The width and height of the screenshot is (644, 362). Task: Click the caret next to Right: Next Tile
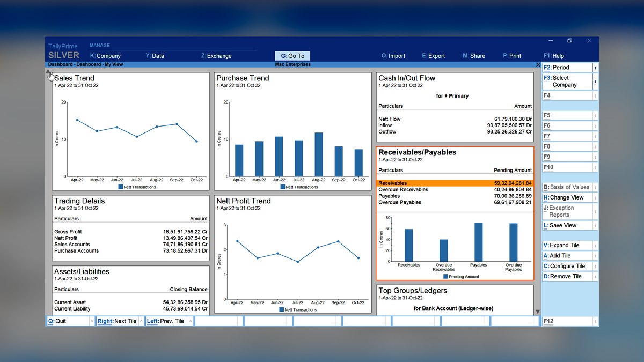click(x=141, y=321)
